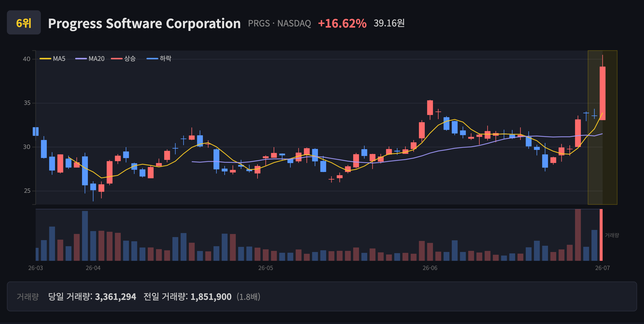This screenshot has width=644, height=324.
Task: Click the 전일 거래량: 1,851,900 text
Action: coord(187,296)
